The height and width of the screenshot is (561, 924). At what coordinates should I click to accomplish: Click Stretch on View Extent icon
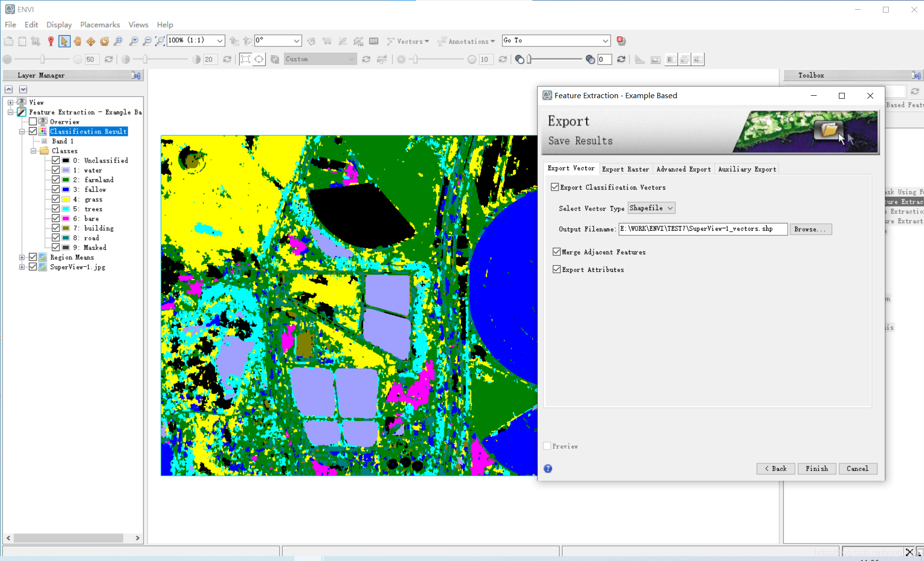click(259, 59)
